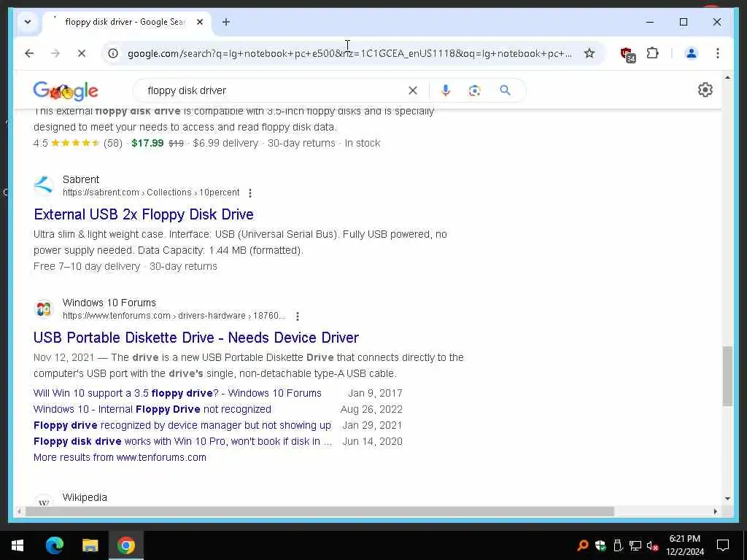Screen dimensions: 747x560
Task: Open the ad blocker extension icon
Action: (x=628, y=54)
